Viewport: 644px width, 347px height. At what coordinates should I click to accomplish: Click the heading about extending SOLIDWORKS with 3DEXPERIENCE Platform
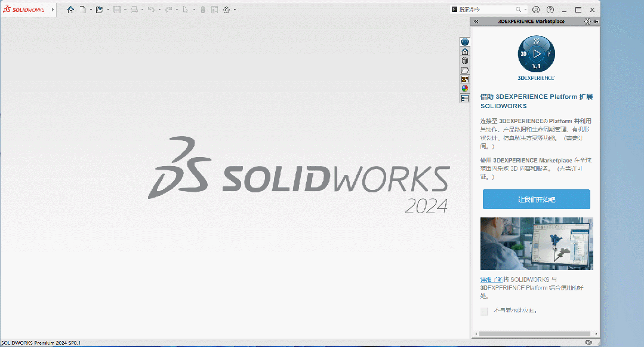click(537, 101)
